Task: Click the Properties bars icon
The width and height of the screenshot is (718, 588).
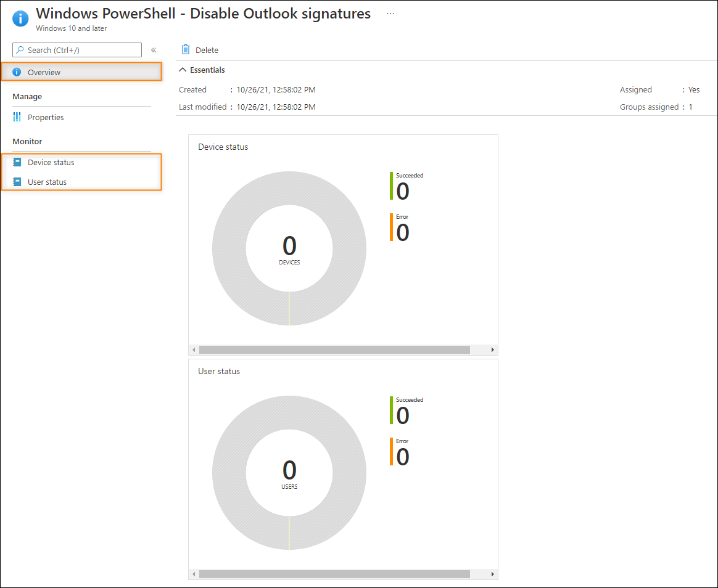Action: (17, 117)
